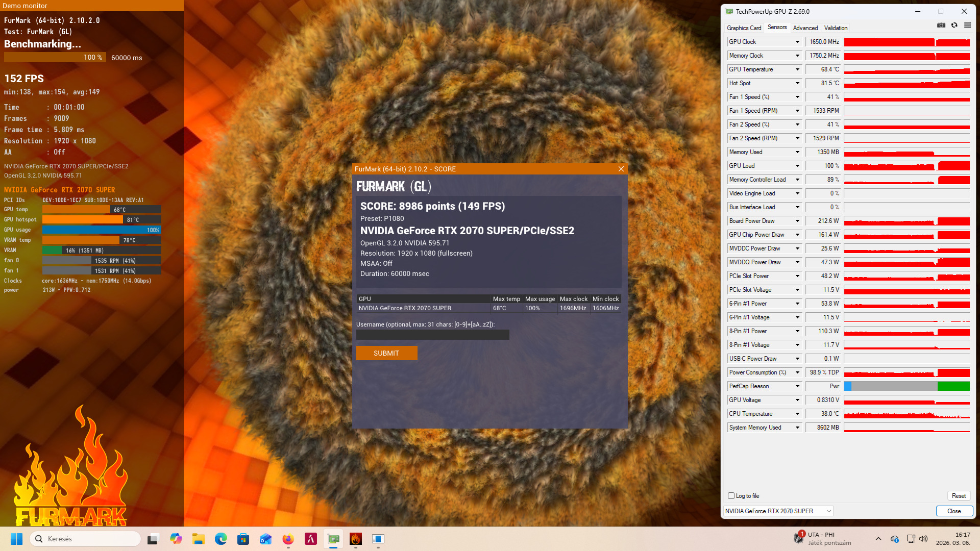The height and width of the screenshot is (551, 980).
Task: Click the SUBMIT score button
Action: 386,353
